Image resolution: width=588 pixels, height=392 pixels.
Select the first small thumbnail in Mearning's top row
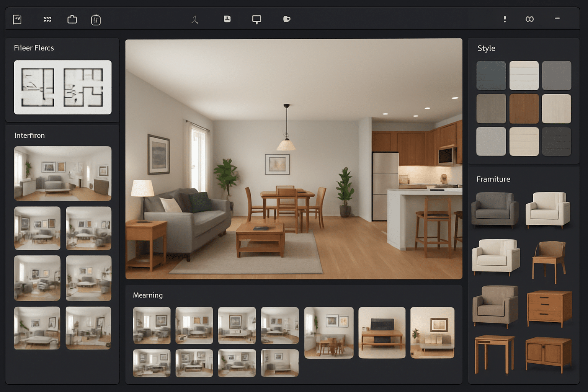coord(152,325)
